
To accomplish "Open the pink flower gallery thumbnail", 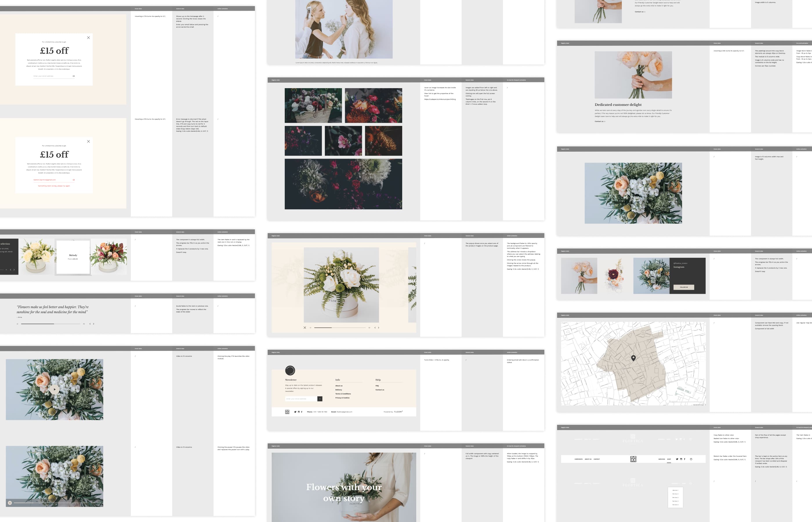I will 343,141.
